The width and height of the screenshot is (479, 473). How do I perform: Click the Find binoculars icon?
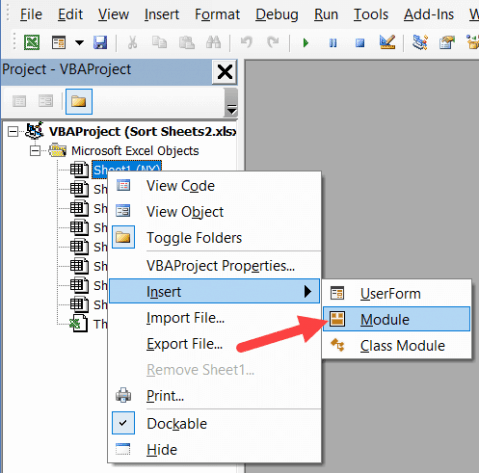pyautogui.click(x=213, y=43)
